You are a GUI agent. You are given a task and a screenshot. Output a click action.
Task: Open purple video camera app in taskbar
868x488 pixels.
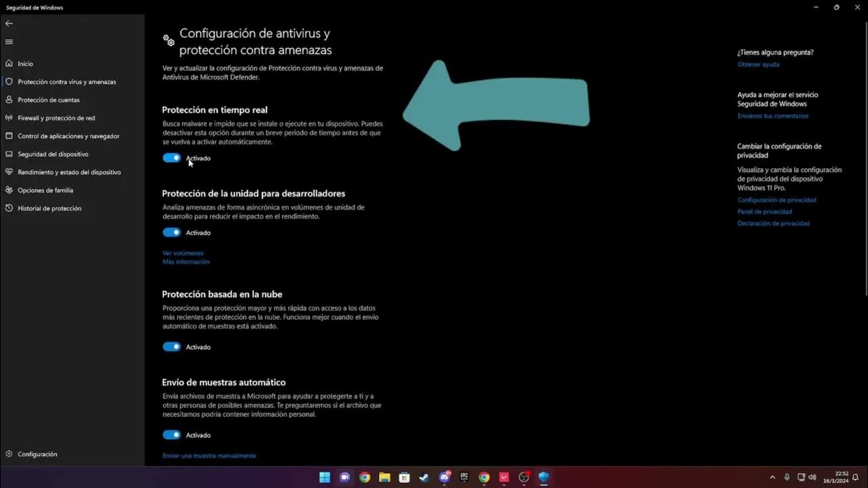[344, 477]
